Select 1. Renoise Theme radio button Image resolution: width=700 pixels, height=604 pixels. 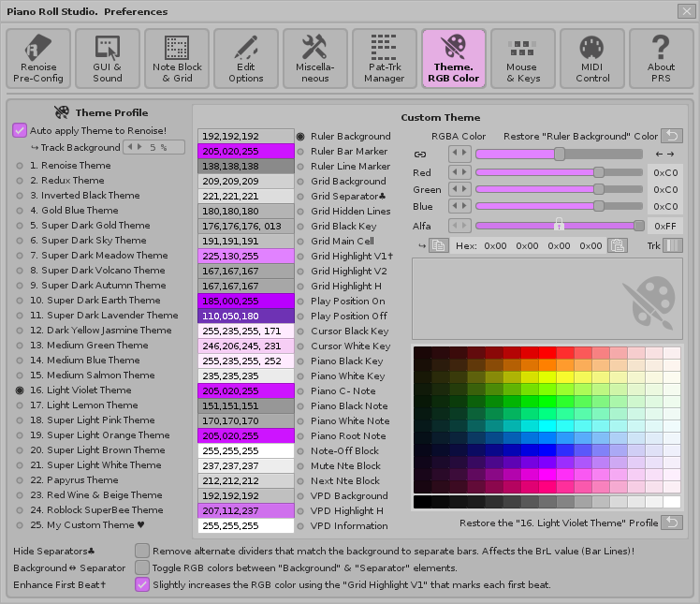pyautogui.click(x=20, y=166)
